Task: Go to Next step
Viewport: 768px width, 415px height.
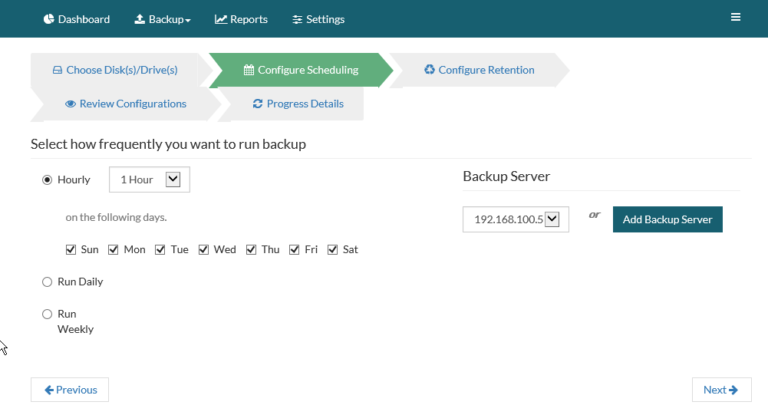Action: coord(721,390)
